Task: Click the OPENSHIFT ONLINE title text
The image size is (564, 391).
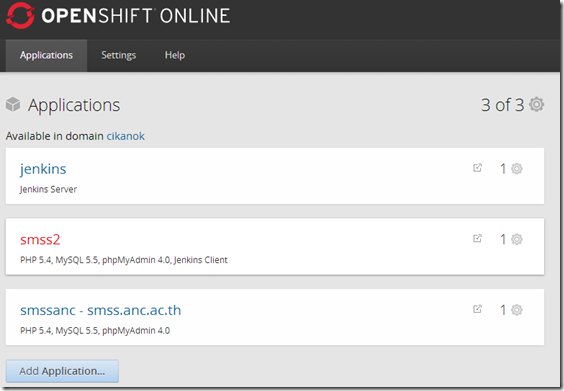Action: [x=136, y=15]
